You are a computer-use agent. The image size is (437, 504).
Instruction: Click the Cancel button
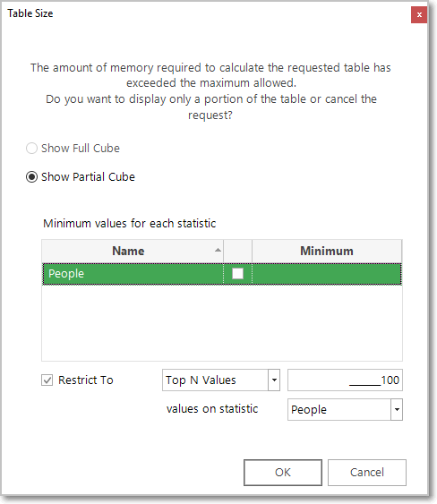[x=367, y=473]
